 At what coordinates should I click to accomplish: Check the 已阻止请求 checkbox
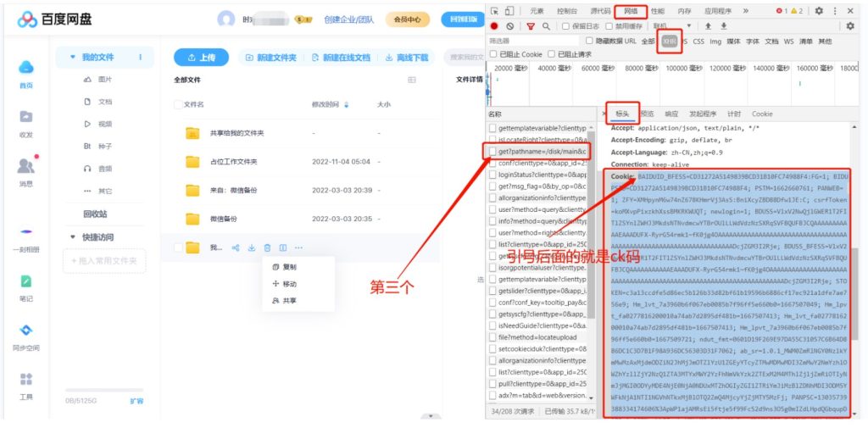[x=551, y=54]
